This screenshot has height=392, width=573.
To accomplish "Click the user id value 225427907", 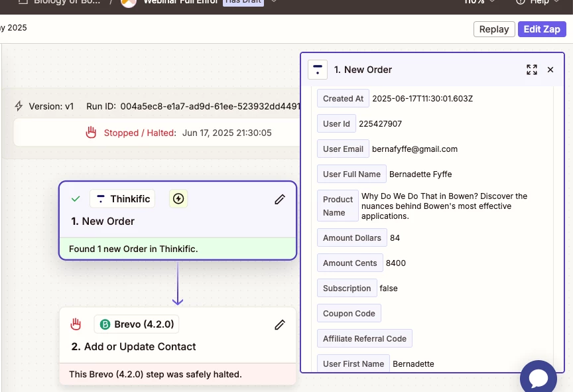I will point(381,124).
